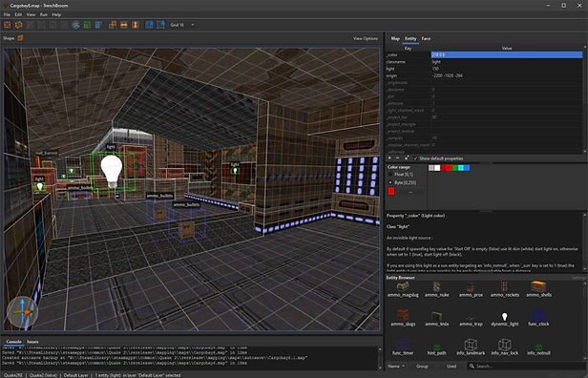Choose ammo_shells in Entity Browser
Viewport: 588px width, 378px height.
tap(539, 290)
